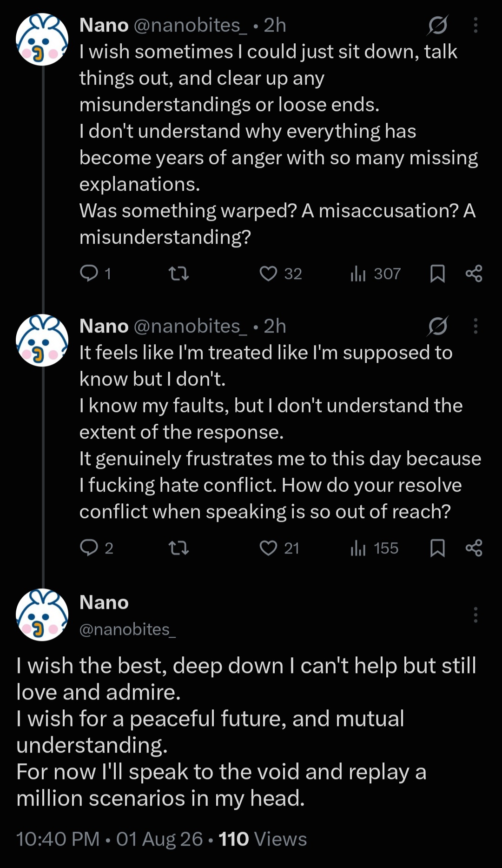Retweet the first Nano tweet
The image size is (502, 868).
pos(178,274)
